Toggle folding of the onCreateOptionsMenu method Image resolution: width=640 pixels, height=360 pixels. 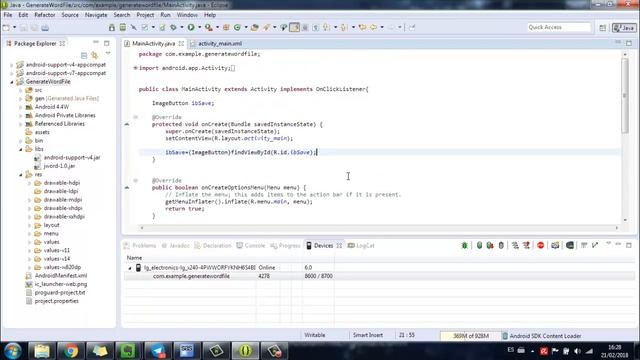136,180
